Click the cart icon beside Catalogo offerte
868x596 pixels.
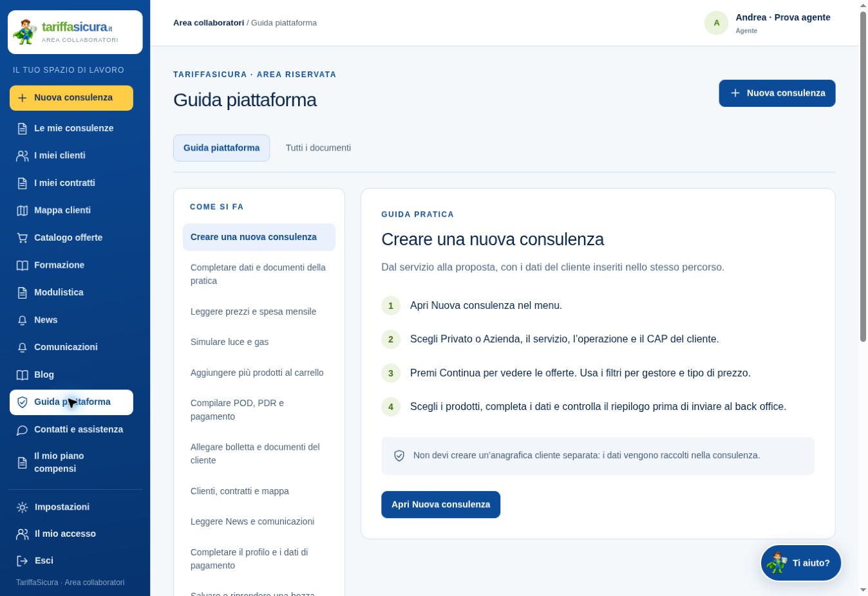(23, 237)
